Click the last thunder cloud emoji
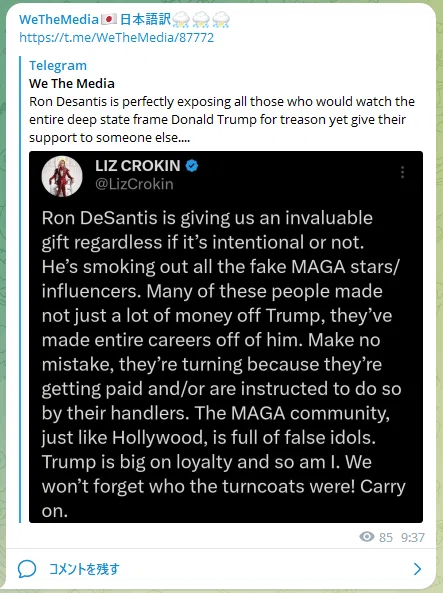The width and height of the screenshot is (443, 593). (221, 20)
